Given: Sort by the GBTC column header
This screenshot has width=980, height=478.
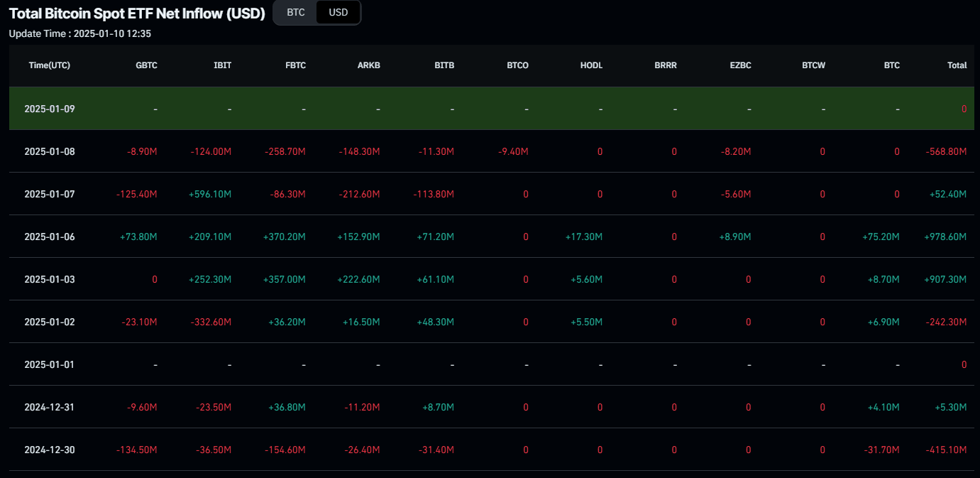Looking at the screenshot, I should [x=146, y=65].
